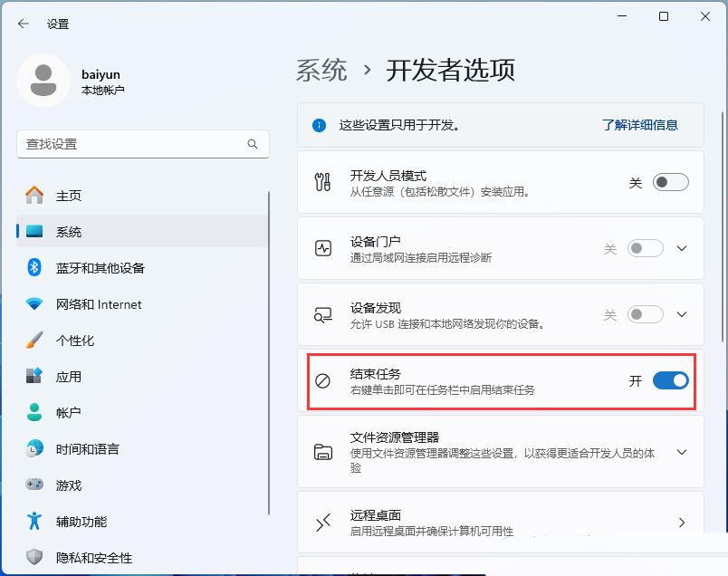This screenshot has height=576, width=728.
Task: Click the 远程桌面 remote desktop icon
Action: [323, 522]
